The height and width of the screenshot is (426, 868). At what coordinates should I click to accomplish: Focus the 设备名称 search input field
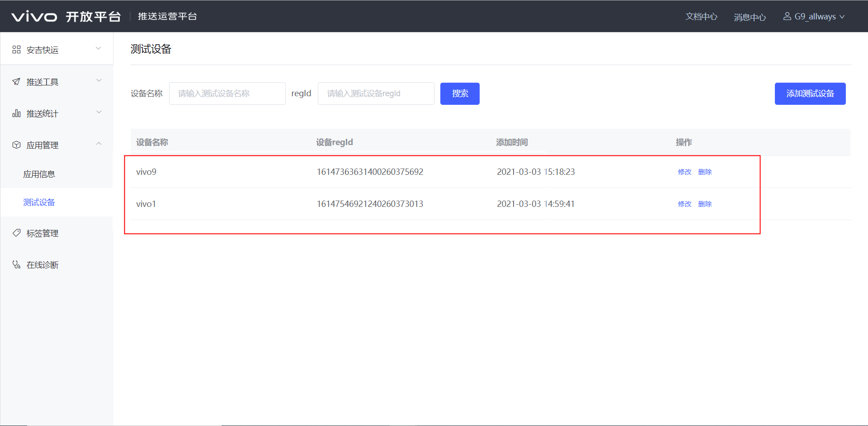(x=227, y=94)
